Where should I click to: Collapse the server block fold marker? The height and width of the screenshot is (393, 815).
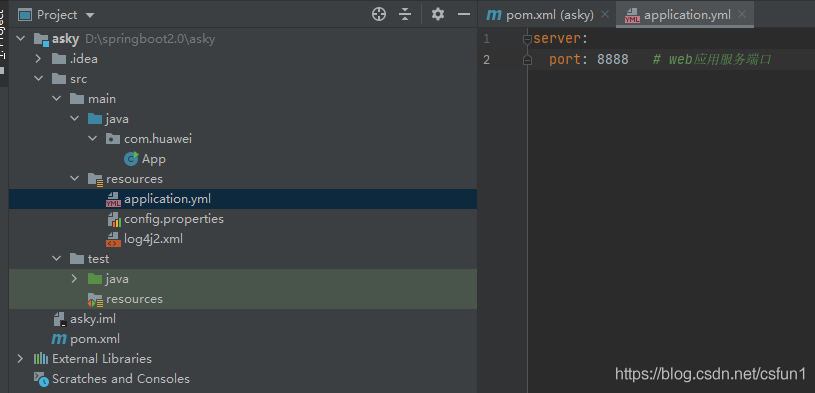(527, 39)
